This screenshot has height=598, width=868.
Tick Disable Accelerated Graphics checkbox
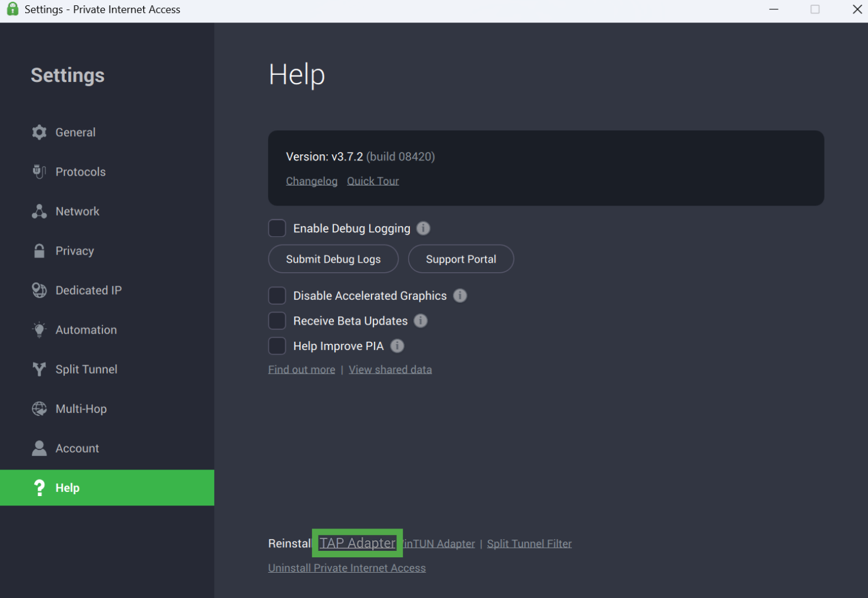(x=277, y=296)
